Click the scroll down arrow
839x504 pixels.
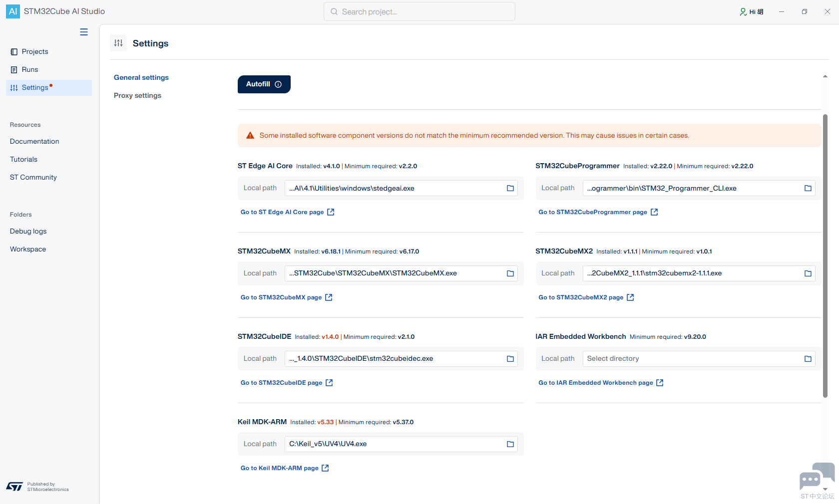tap(825, 489)
